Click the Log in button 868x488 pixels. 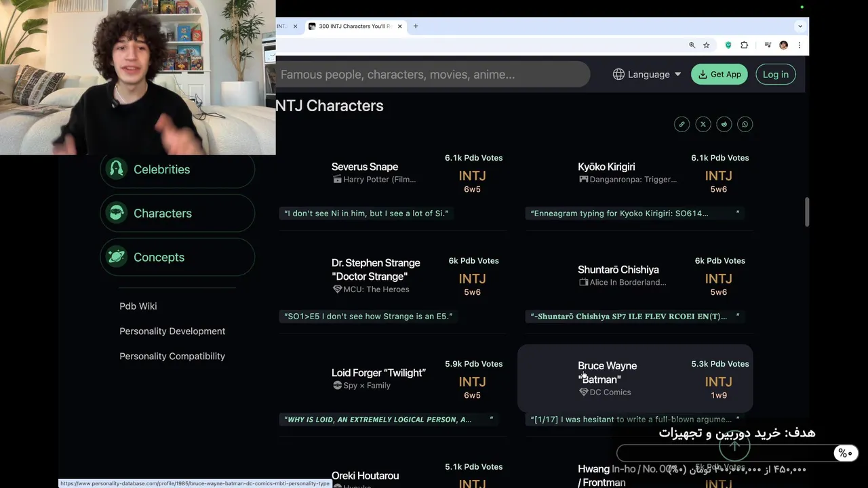tap(776, 75)
